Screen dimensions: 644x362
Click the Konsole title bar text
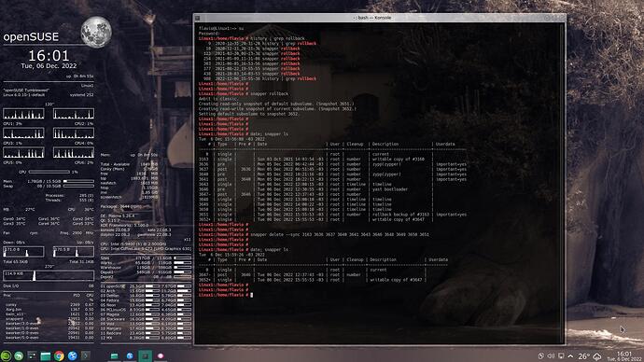point(372,18)
